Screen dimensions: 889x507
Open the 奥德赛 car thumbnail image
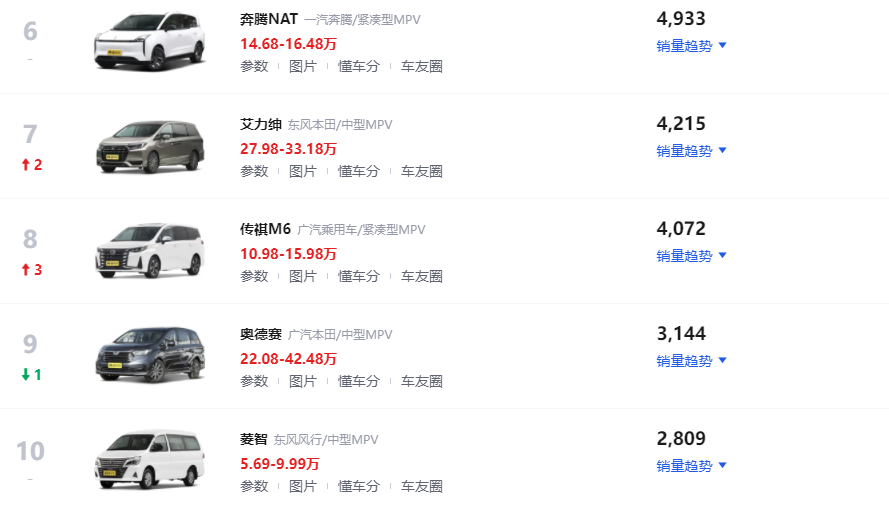tap(150, 354)
